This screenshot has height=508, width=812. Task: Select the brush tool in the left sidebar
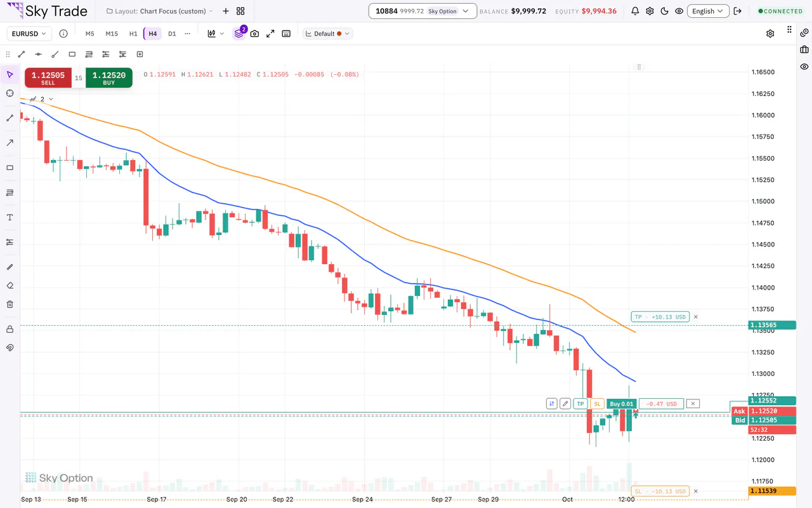point(10,267)
